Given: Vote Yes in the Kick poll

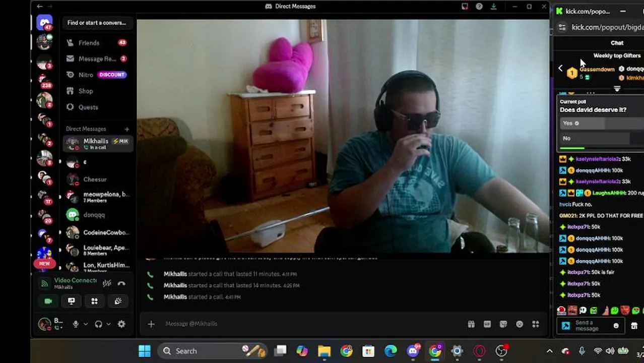Looking at the screenshot, I should pos(602,124).
